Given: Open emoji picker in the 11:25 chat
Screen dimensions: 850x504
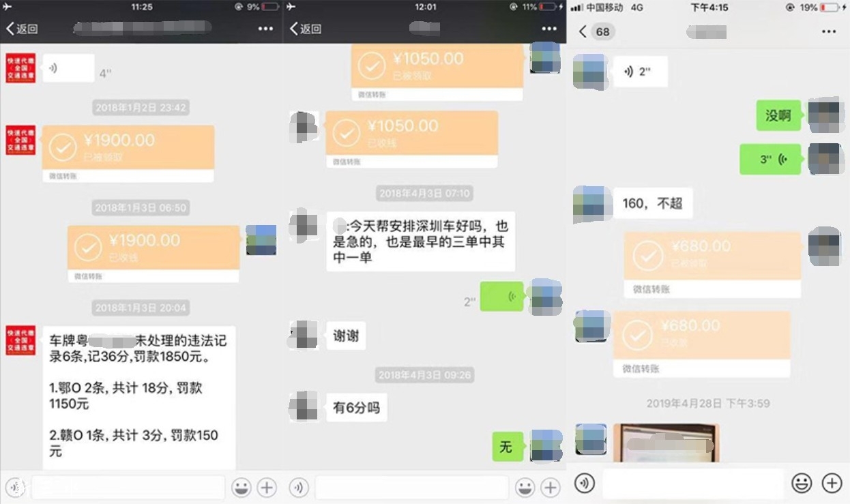Looking at the screenshot, I should point(241,488).
